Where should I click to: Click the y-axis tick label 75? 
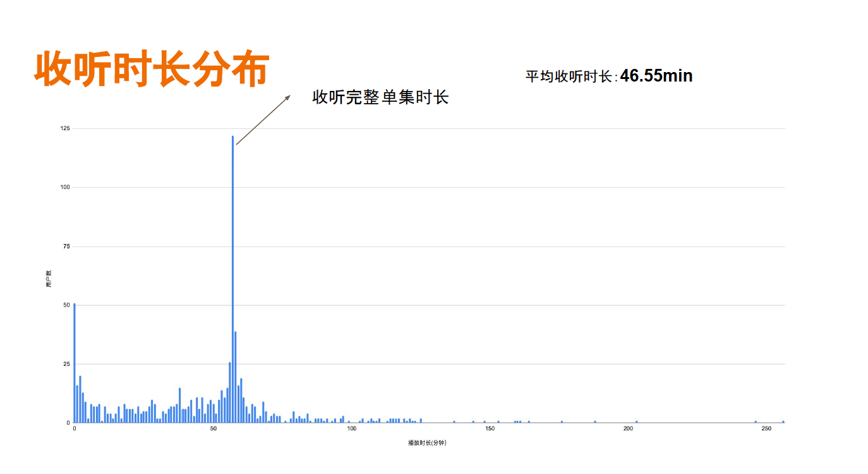pos(66,246)
